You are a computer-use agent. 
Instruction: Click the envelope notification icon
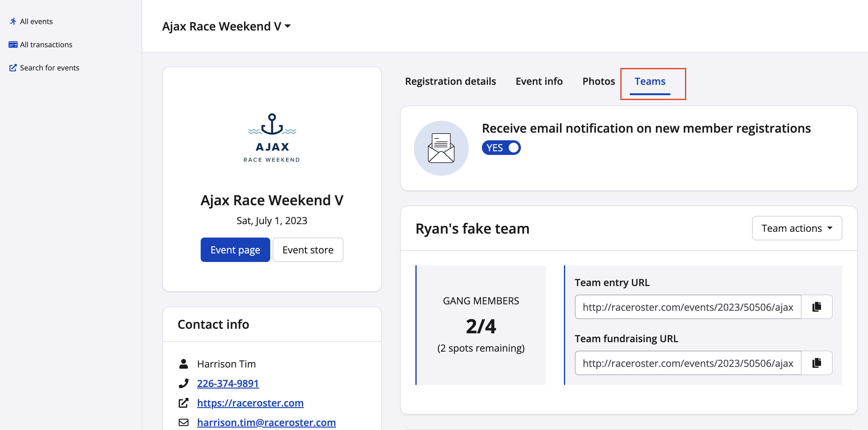(441, 148)
